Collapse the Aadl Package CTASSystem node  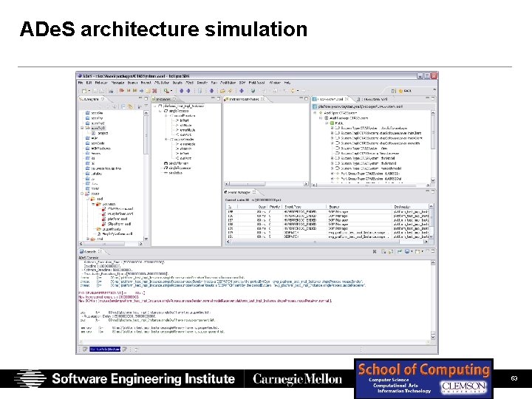coord(321,118)
